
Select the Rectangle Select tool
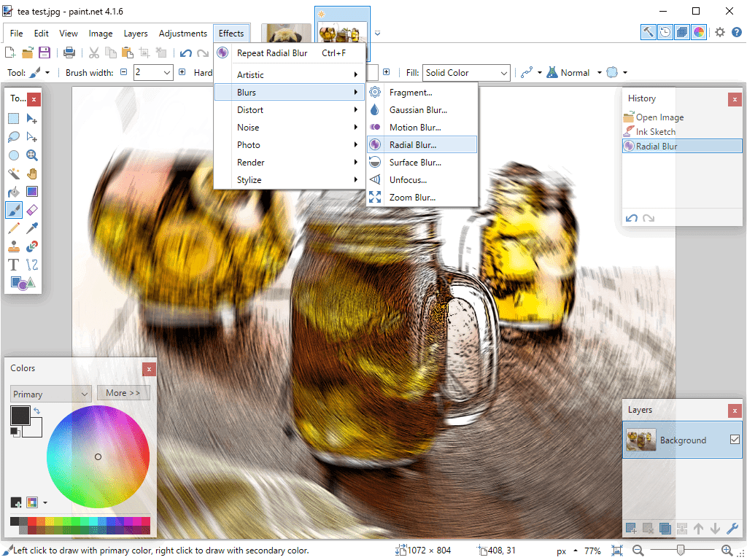pos(13,119)
